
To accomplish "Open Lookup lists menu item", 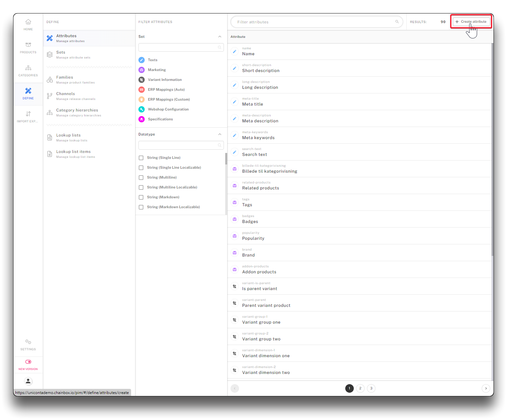I will pos(89,137).
